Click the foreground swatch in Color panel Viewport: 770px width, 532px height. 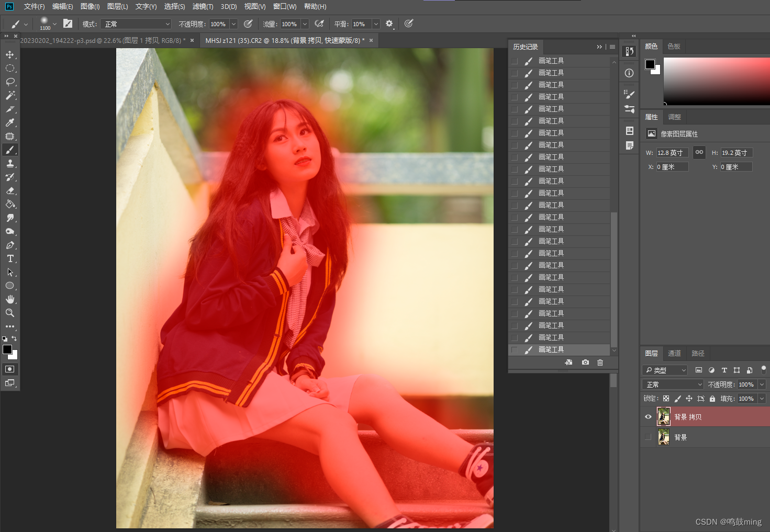tap(650, 64)
